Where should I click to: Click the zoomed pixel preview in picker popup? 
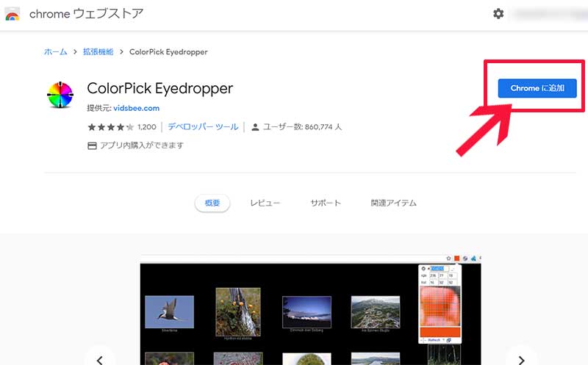440,306
